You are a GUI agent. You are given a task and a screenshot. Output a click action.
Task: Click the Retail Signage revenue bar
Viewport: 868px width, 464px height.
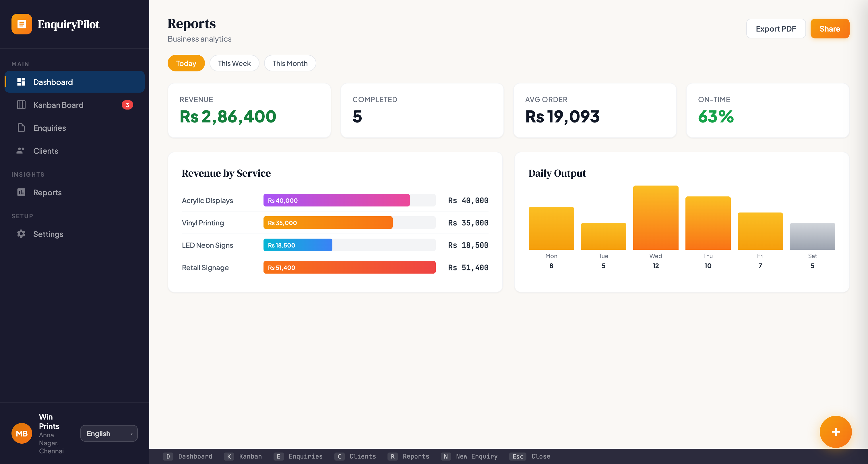(349, 267)
